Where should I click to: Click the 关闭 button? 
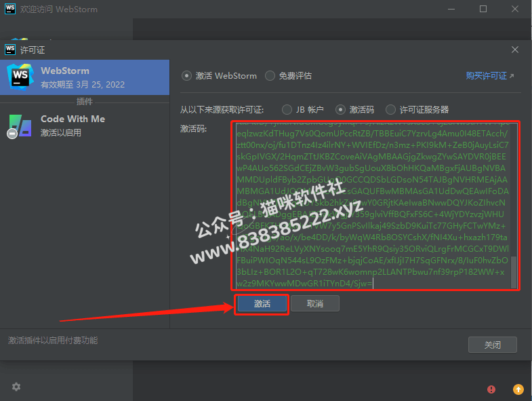point(492,345)
